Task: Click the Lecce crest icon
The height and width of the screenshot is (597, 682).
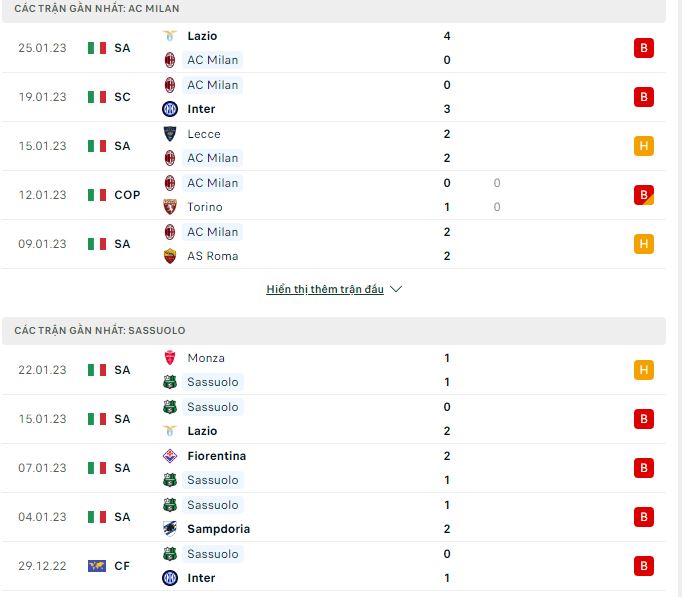Action: (x=170, y=134)
